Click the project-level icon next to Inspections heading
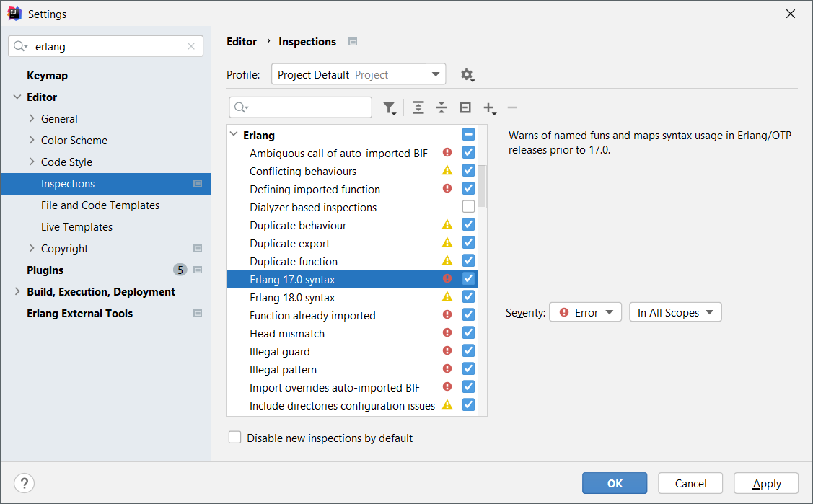 pos(353,41)
